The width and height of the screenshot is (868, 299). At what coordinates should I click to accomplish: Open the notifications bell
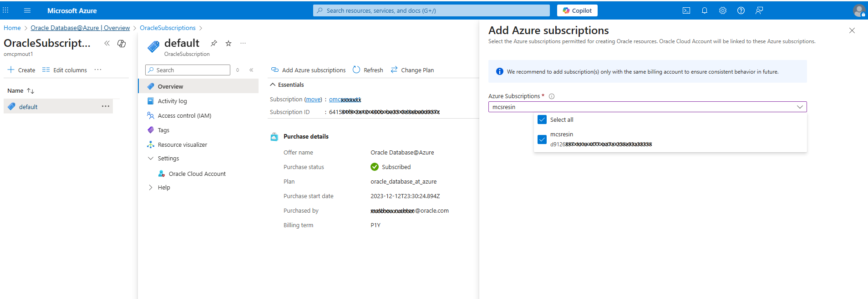[704, 10]
